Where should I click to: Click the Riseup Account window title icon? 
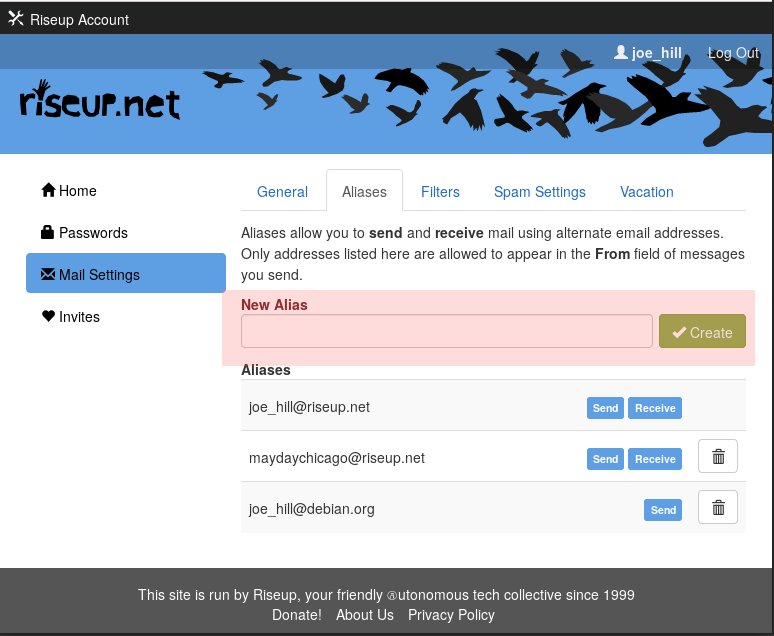click(x=15, y=18)
